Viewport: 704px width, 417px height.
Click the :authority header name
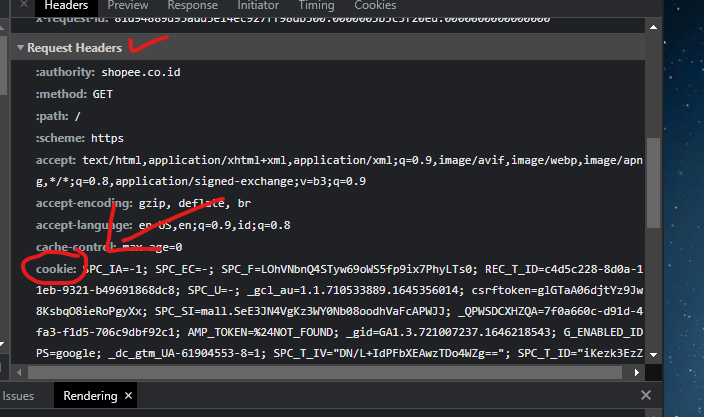[65, 72]
